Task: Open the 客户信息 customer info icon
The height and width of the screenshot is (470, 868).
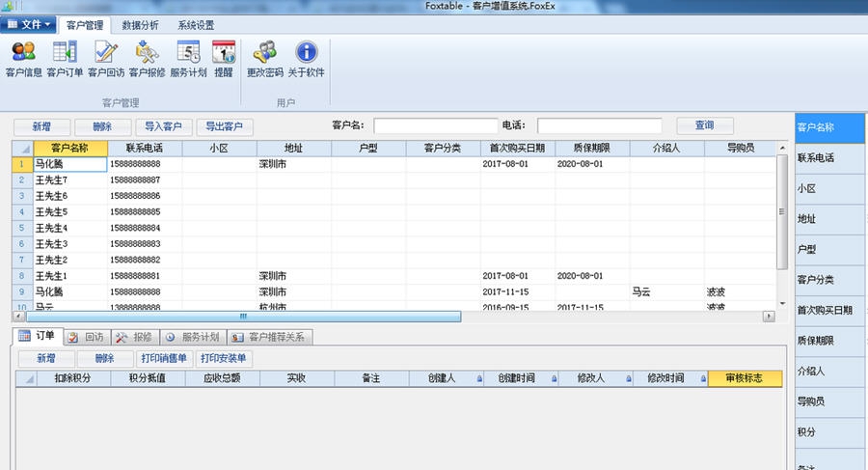Action: (23, 58)
